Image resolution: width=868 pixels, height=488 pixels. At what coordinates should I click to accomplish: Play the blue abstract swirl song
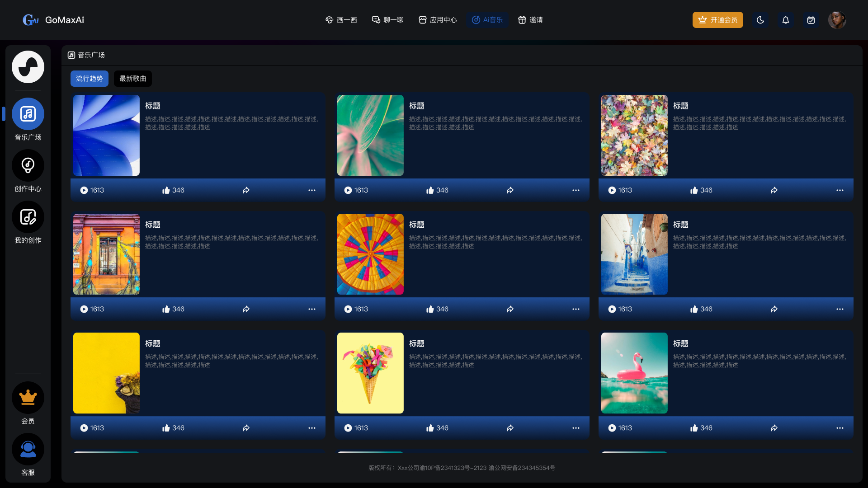(x=84, y=190)
